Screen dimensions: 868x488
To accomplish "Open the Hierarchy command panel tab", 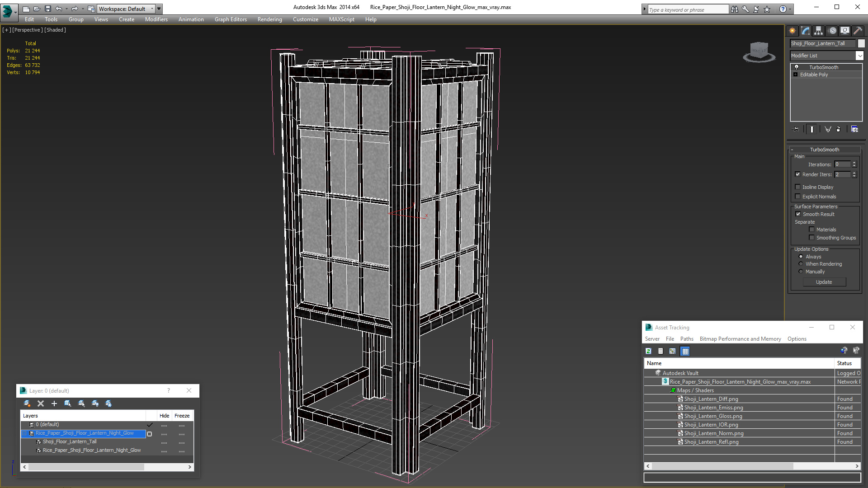I will click(818, 31).
